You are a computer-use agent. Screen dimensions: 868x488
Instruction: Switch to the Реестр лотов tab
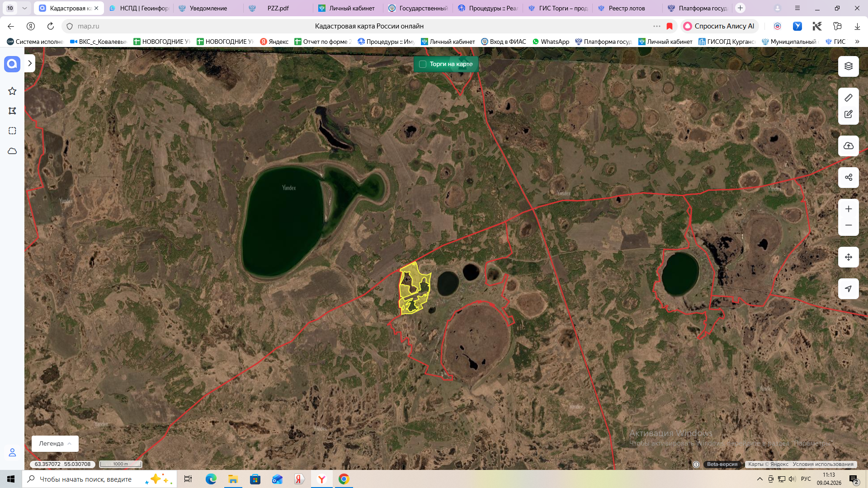627,8
